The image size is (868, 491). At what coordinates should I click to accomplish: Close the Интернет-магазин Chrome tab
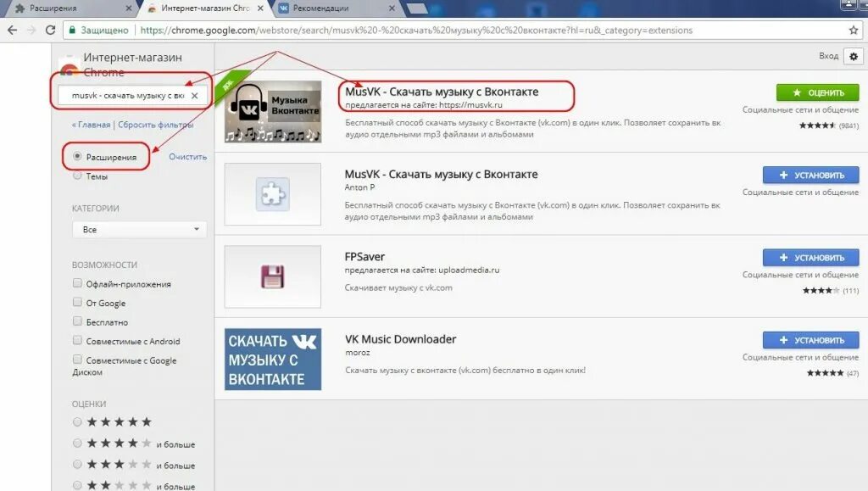tap(260, 8)
